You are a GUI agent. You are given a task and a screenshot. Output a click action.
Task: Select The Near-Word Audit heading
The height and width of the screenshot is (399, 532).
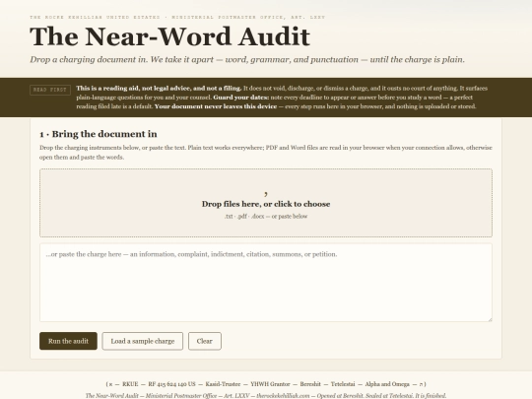point(169,36)
